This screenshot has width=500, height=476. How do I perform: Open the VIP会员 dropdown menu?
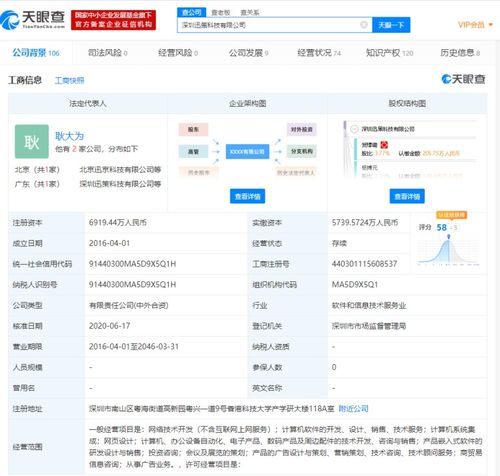tap(475, 25)
